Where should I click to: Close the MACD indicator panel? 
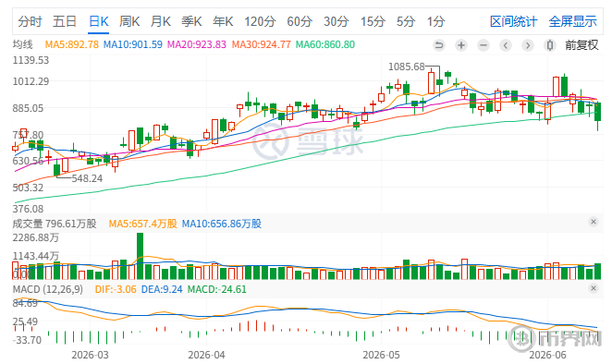[x=594, y=288]
